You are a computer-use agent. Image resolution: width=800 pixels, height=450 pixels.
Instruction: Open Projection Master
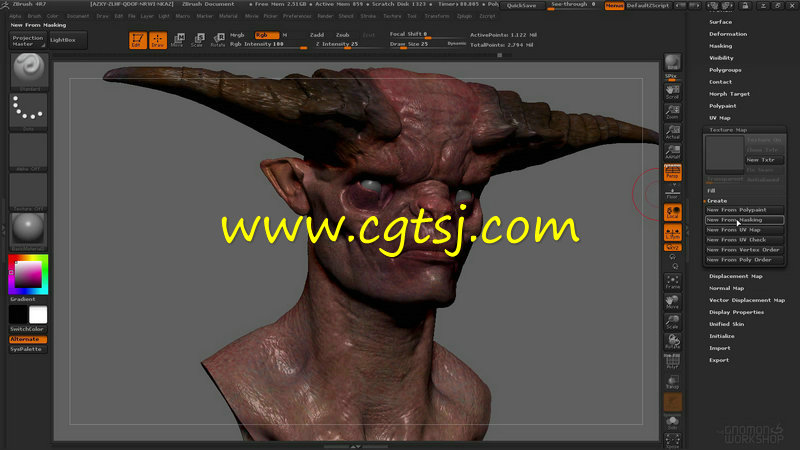(28, 40)
